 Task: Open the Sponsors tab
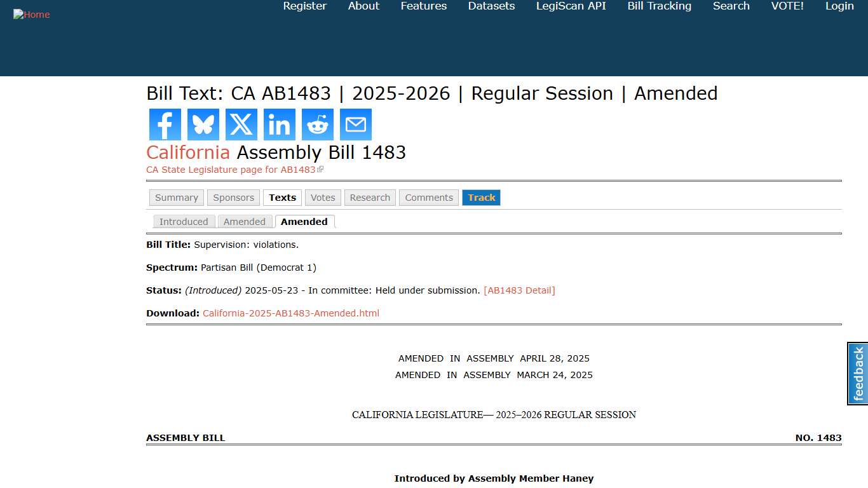click(x=233, y=198)
